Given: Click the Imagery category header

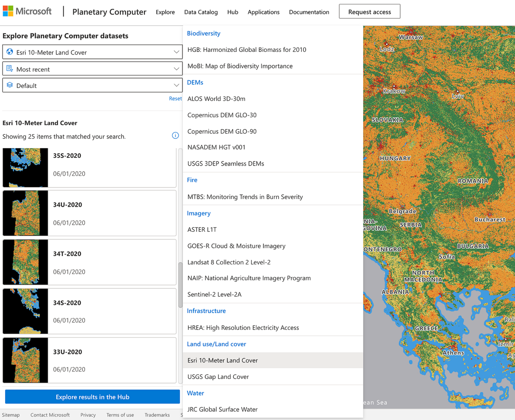Looking at the screenshot, I should point(199,213).
